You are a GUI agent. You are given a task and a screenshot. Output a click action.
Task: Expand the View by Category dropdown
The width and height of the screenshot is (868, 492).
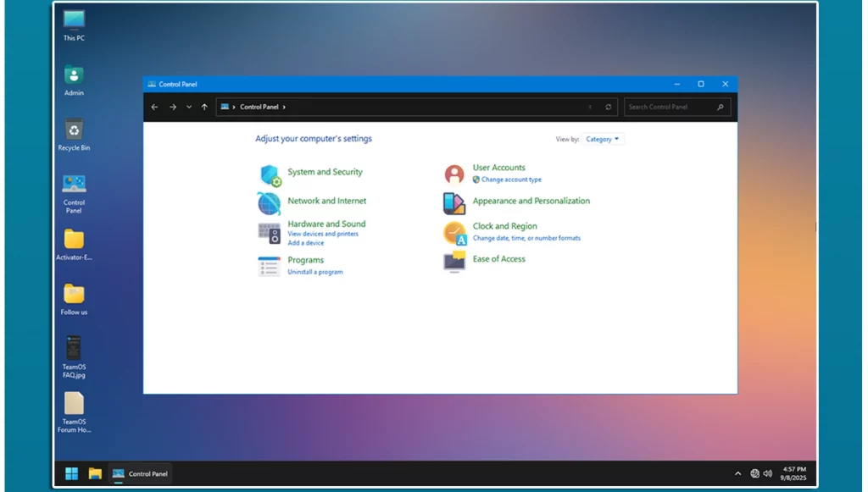click(x=603, y=139)
